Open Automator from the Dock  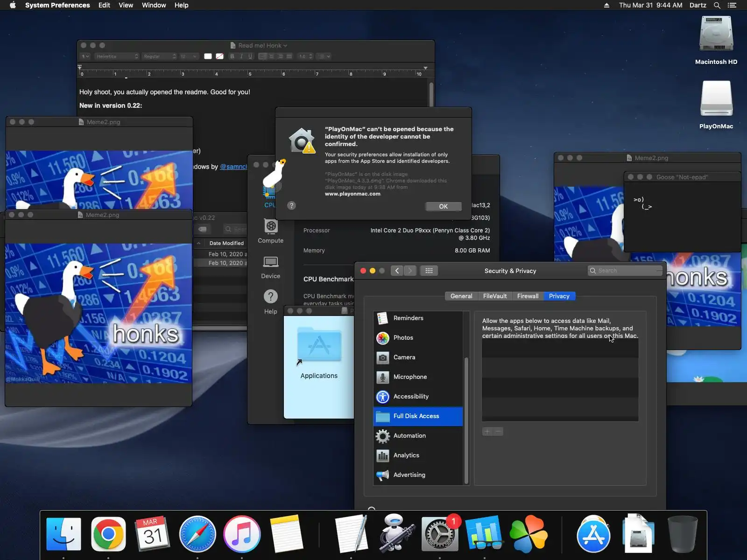396,534
